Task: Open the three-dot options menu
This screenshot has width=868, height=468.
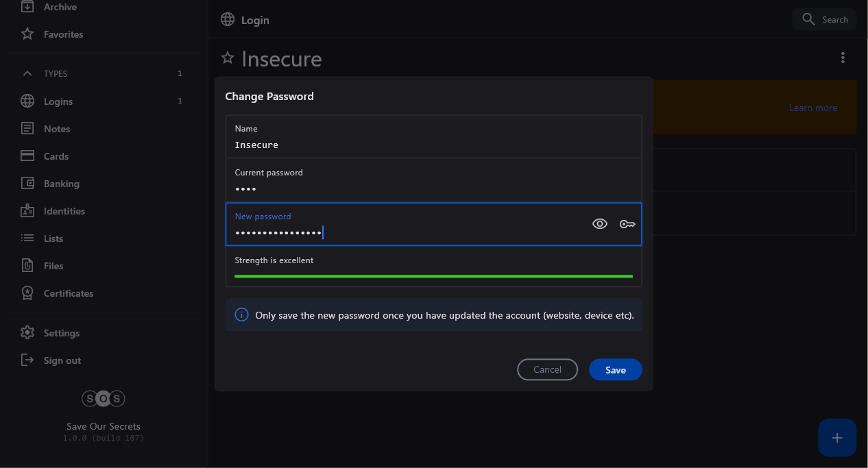Action: (843, 58)
